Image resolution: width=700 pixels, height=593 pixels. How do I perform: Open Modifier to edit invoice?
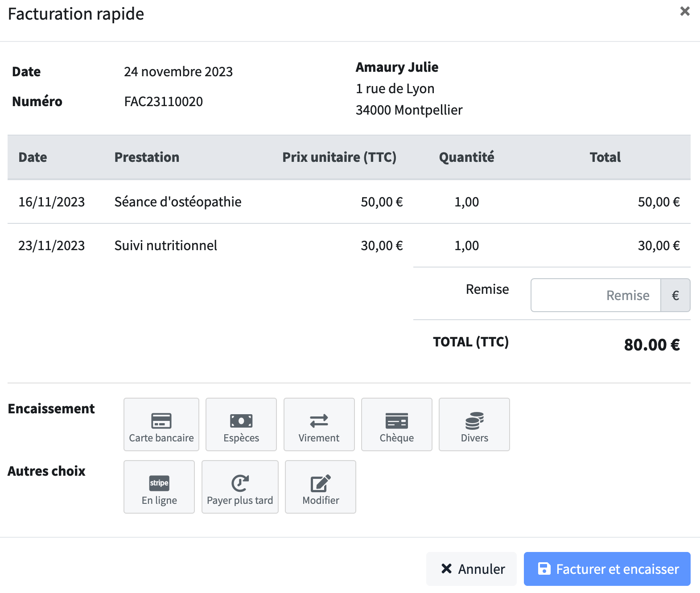coord(321,487)
